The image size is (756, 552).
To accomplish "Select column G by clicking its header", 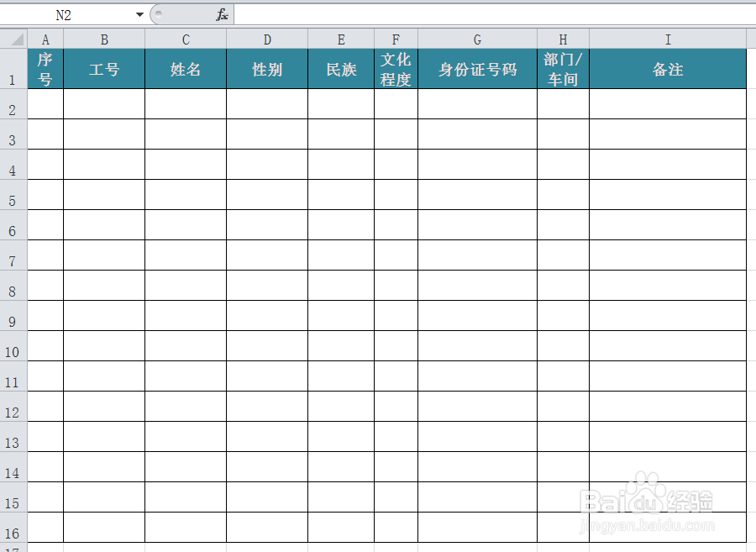I will (476, 38).
